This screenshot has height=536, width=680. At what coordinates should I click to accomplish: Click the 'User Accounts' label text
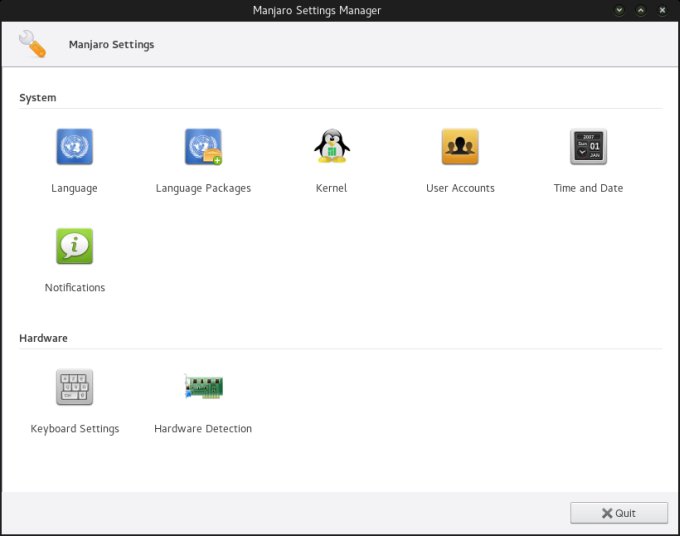(x=460, y=188)
